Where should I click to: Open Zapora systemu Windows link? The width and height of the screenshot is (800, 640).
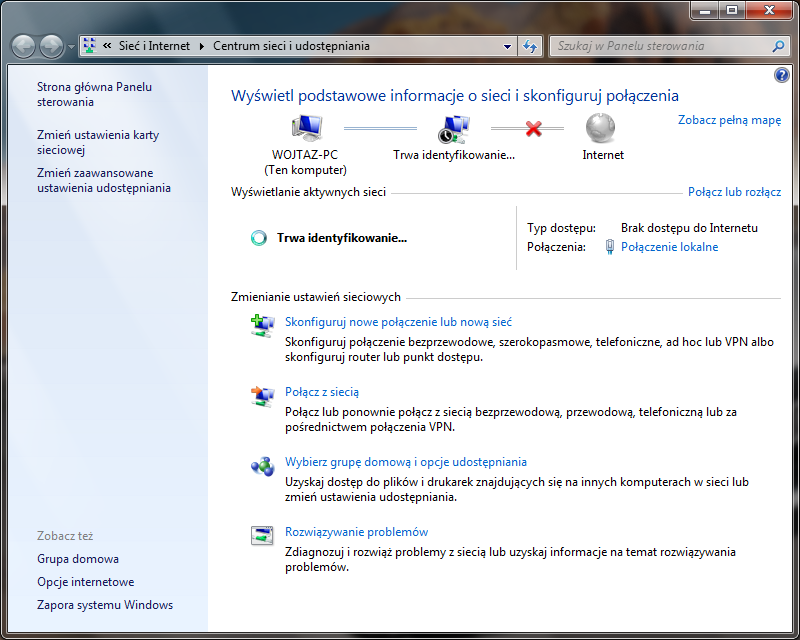[x=105, y=605]
